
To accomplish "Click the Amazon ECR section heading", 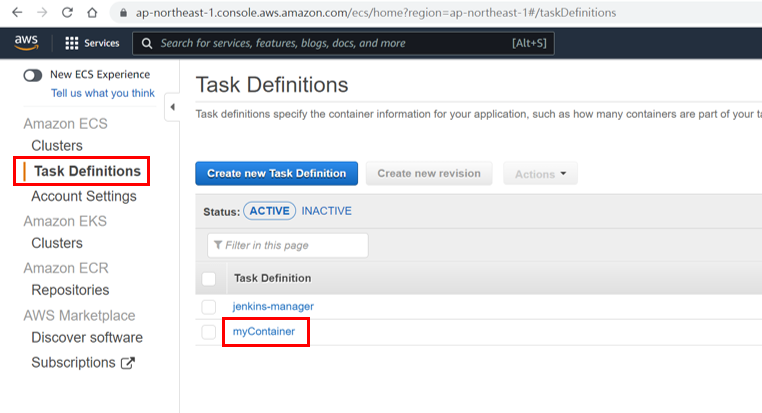I will (66, 268).
